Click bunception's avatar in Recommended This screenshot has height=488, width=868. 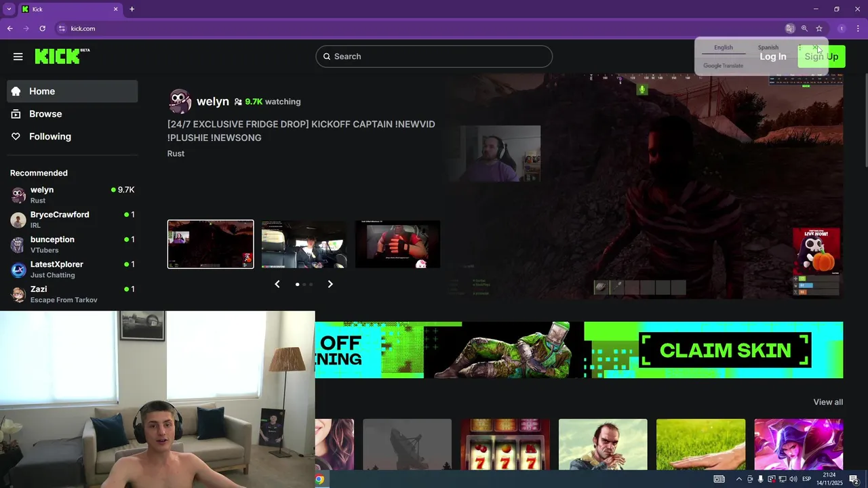pos(18,245)
